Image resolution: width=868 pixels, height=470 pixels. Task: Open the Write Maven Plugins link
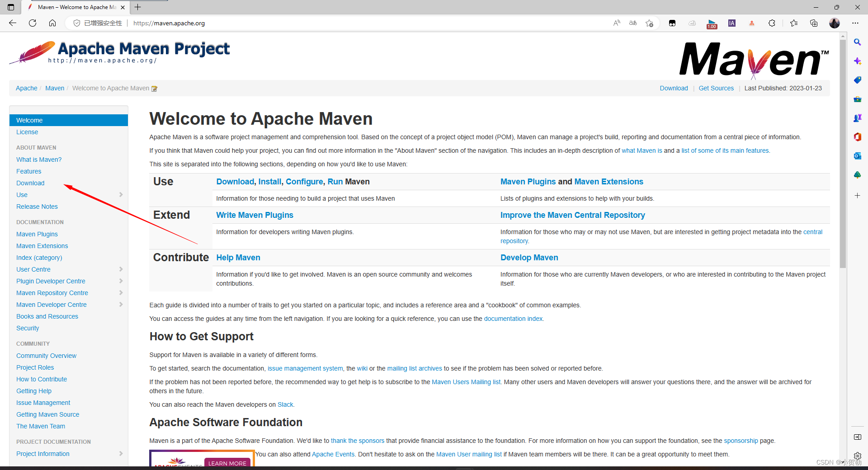pyautogui.click(x=255, y=215)
